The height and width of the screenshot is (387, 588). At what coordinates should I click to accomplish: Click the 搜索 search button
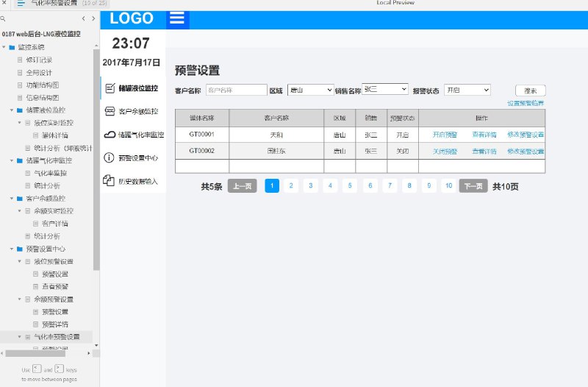(x=530, y=90)
